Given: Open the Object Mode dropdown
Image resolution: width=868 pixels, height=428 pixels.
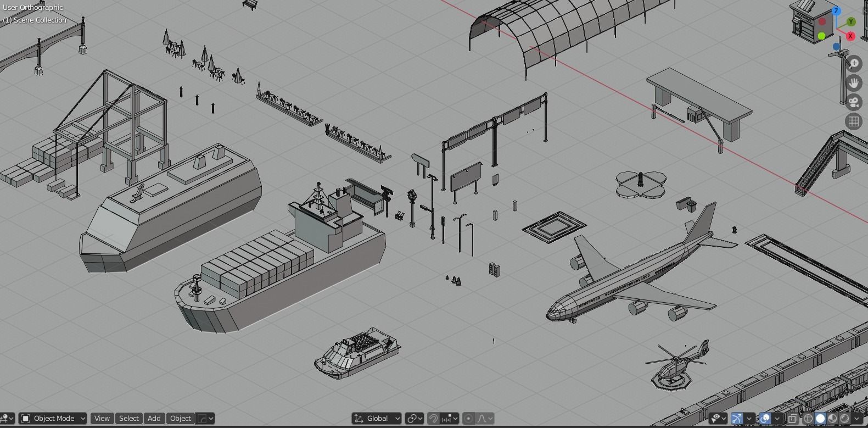Looking at the screenshot, I should (x=53, y=419).
